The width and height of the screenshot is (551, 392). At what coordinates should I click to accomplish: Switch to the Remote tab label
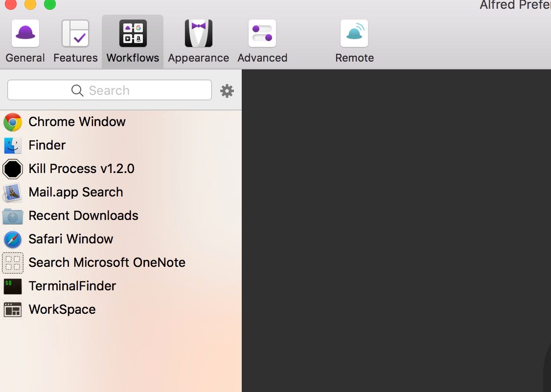(355, 58)
